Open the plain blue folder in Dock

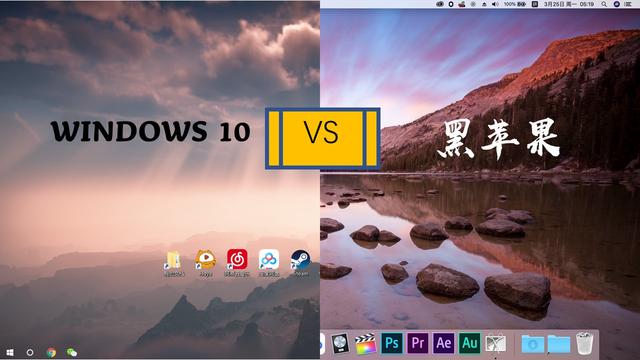[x=559, y=344]
